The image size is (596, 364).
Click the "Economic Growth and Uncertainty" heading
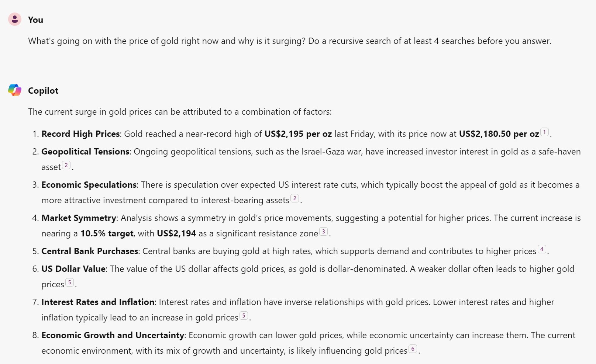click(x=113, y=335)
